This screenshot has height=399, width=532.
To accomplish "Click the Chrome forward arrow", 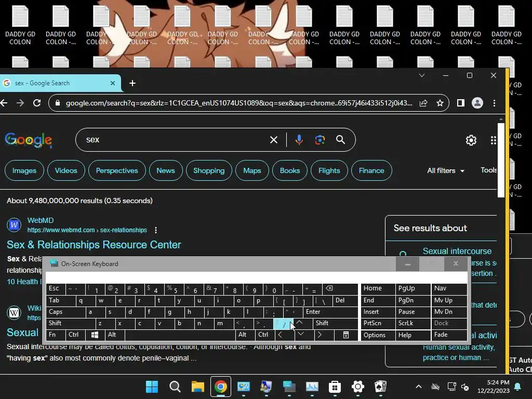I will 20,103.
